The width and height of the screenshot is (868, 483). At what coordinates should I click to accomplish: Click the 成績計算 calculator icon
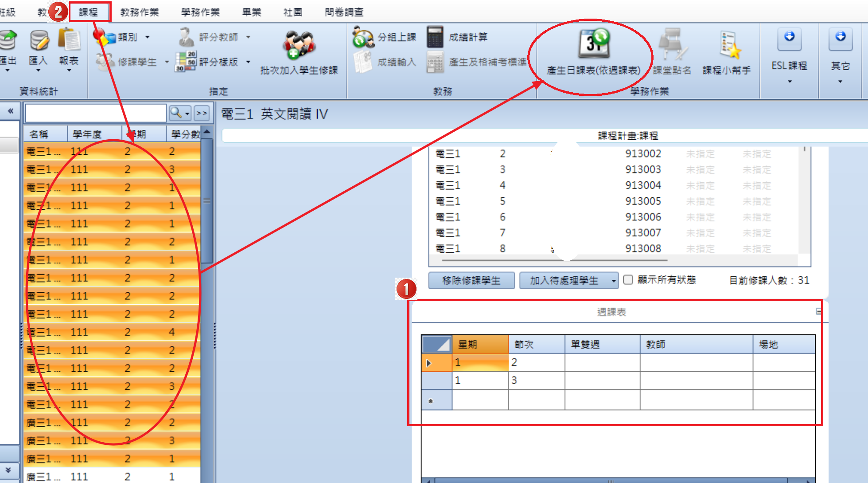435,37
